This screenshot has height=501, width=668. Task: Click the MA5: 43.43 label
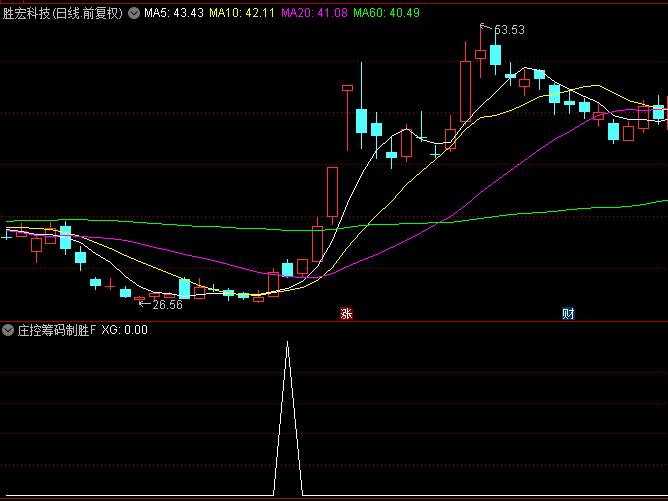click(x=174, y=13)
